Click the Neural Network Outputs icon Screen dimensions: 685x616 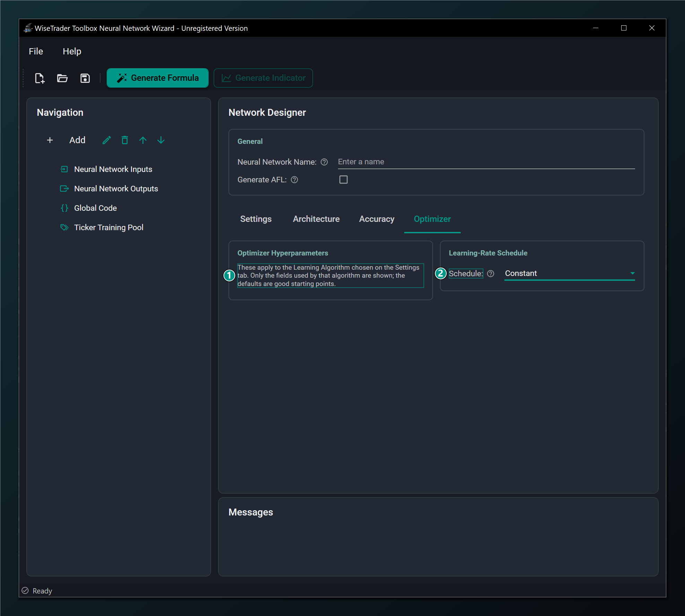click(64, 189)
